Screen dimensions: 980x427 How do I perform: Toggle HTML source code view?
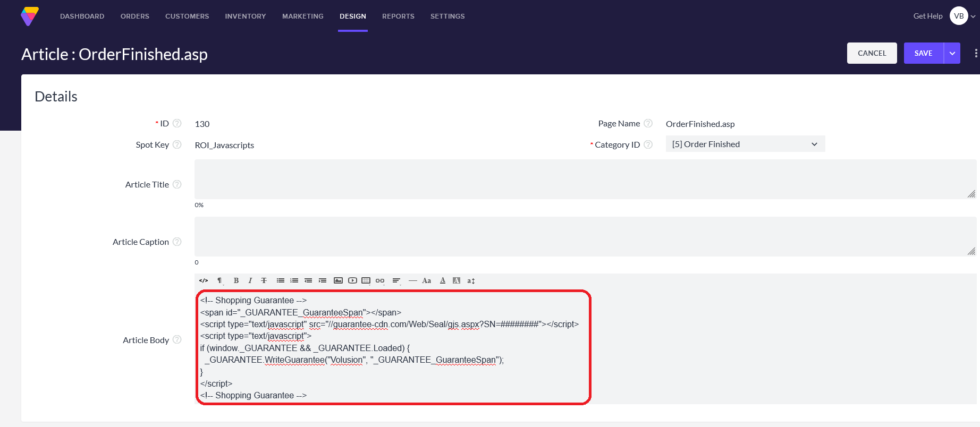click(x=204, y=280)
